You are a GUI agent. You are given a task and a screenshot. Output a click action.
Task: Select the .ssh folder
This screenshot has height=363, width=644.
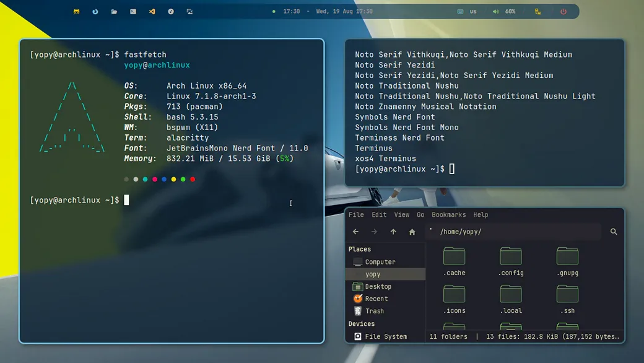pos(568,299)
